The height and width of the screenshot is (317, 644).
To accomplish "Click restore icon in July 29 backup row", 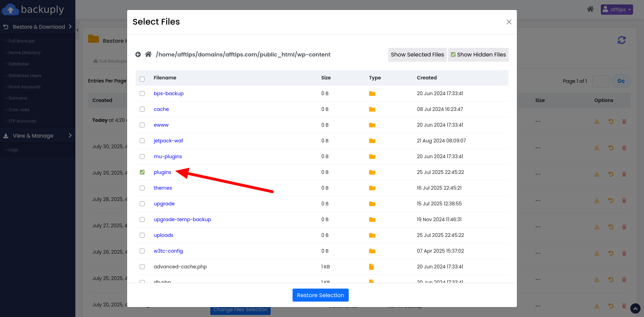I will [x=611, y=174].
